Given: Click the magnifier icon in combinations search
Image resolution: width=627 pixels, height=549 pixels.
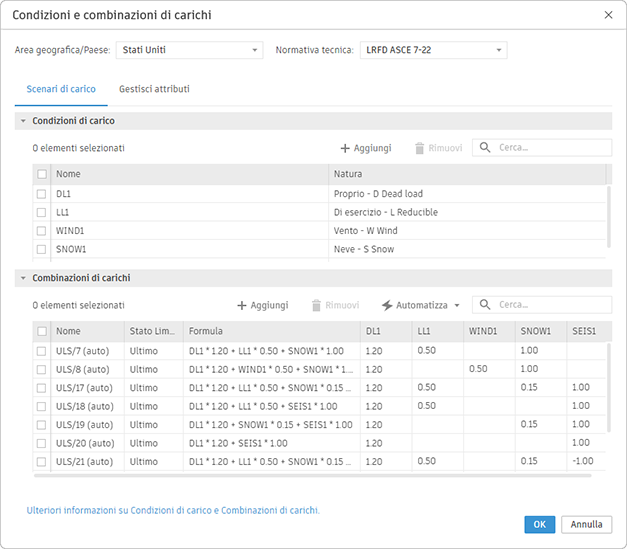Looking at the screenshot, I should (485, 305).
